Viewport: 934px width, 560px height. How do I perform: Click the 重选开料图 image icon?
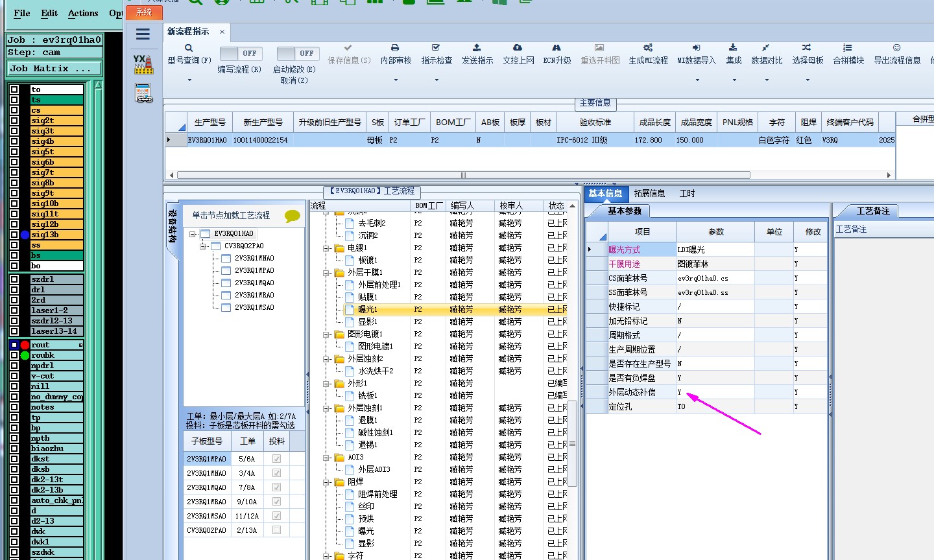click(599, 48)
